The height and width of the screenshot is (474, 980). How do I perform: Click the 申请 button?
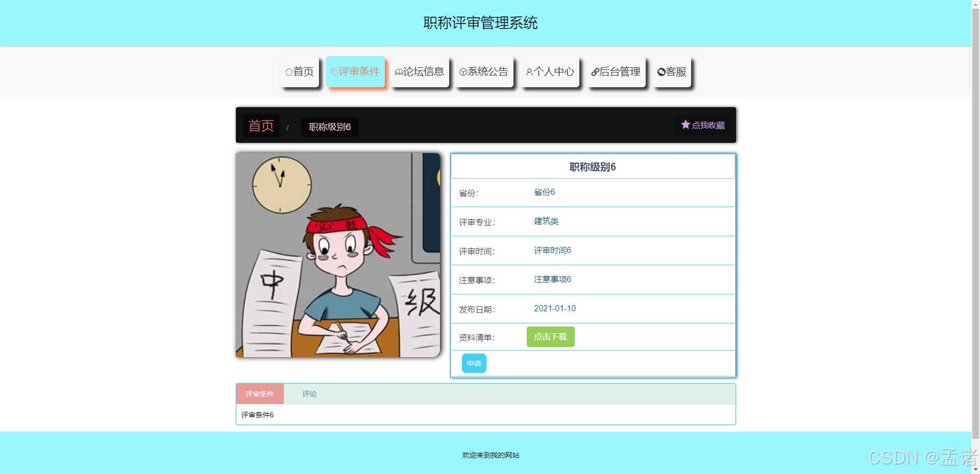[x=474, y=363]
